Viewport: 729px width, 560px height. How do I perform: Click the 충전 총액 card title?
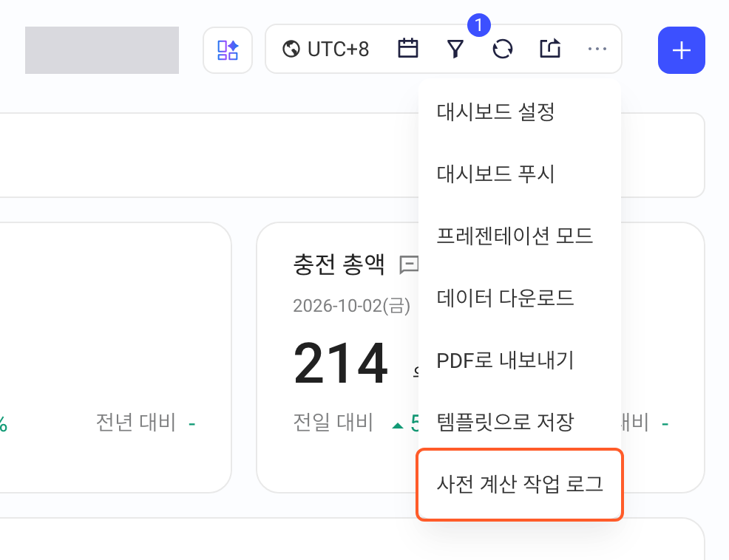click(x=339, y=264)
